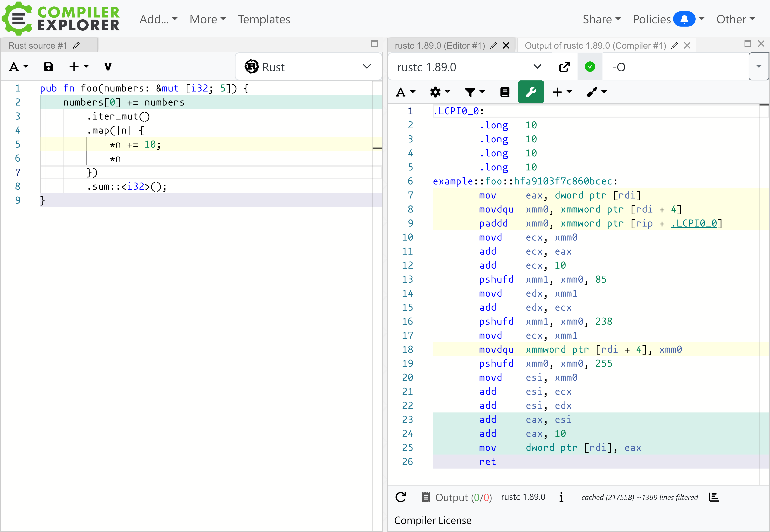Viewport: 770px width, 532px height.
Task: Click the recompile refresh icon
Action: click(401, 497)
